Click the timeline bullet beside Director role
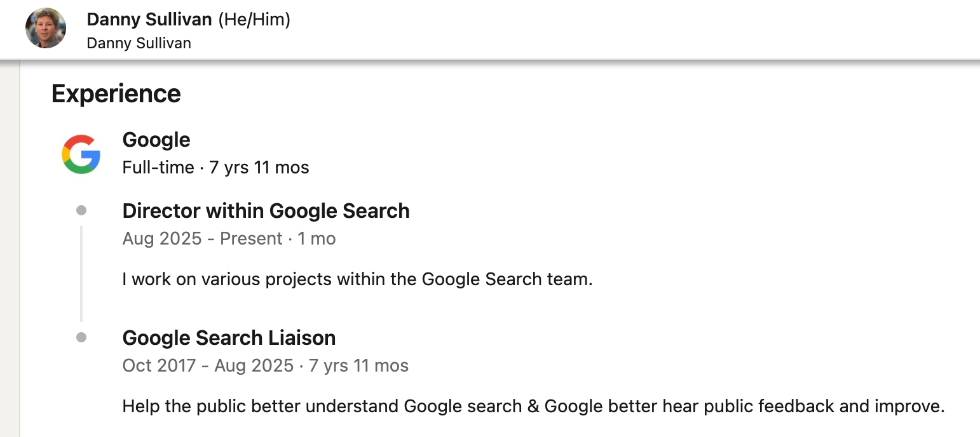 coord(81,210)
